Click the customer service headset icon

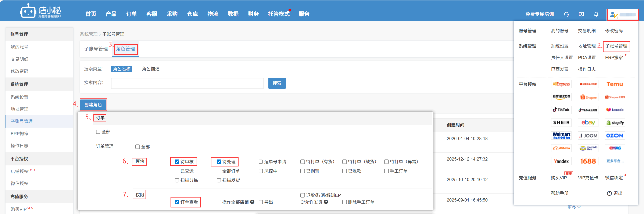pos(566,14)
